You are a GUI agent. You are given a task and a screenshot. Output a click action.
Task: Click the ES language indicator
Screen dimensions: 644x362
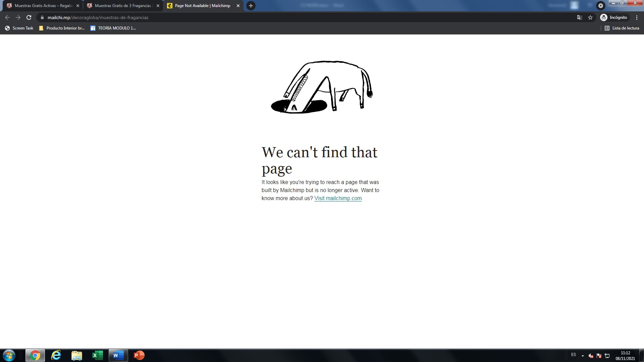pos(574,355)
